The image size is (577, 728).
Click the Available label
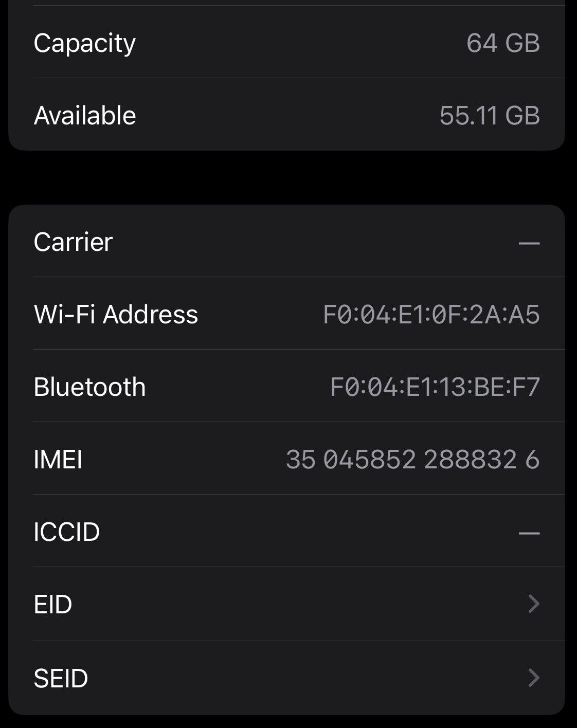(85, 116)
